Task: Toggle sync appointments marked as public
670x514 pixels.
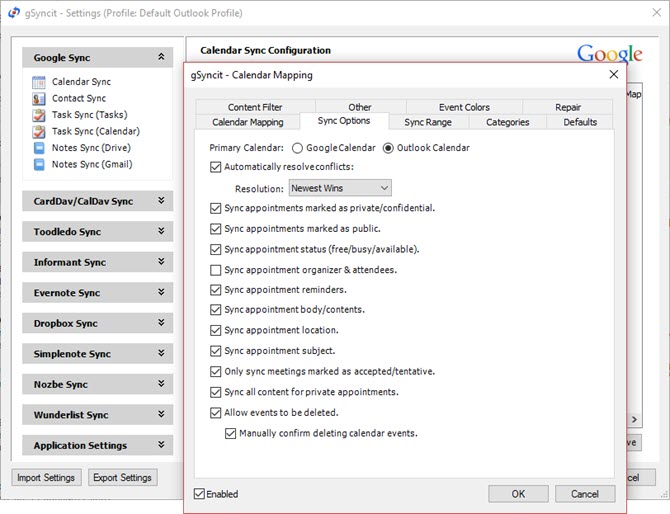Action: (215, 229)
